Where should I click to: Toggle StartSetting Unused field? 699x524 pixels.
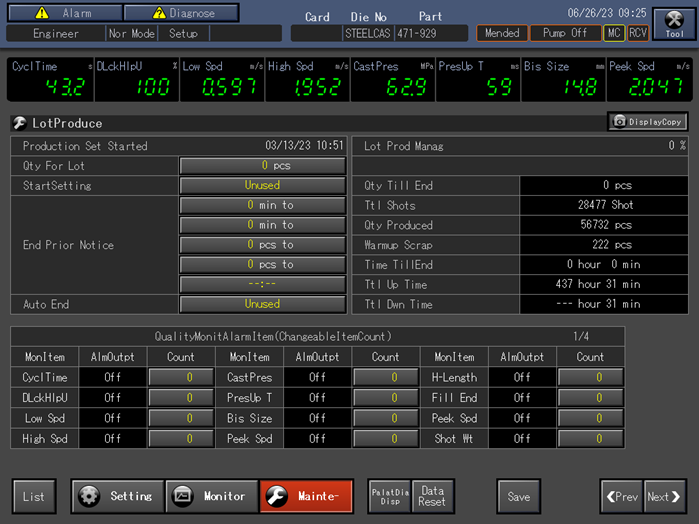[262, 185]
